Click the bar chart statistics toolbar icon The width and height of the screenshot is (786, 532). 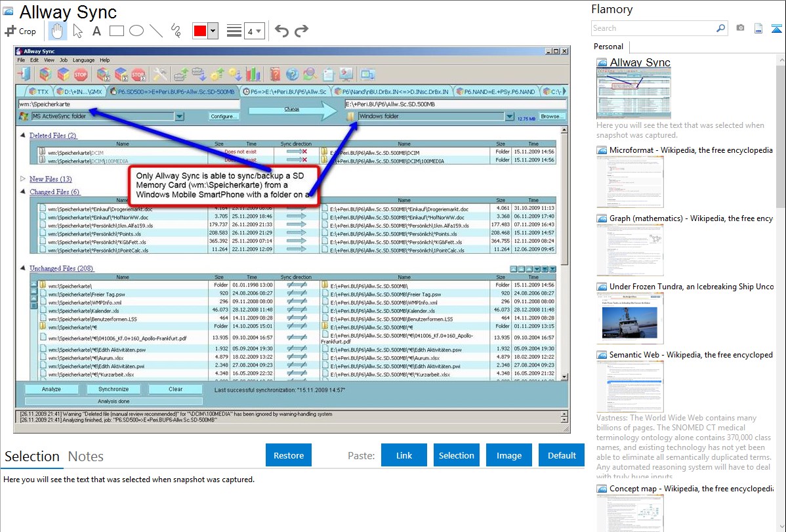[253, 75]
